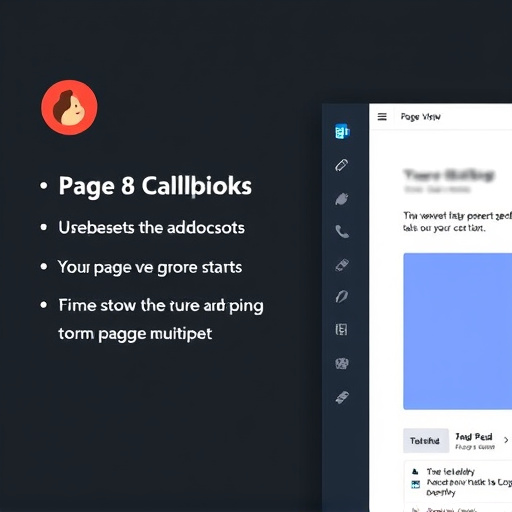Open the hamburger menu beside Page View
Viewport: 512px width, 512px height.
pyautogui.click(x=382, y=117)
